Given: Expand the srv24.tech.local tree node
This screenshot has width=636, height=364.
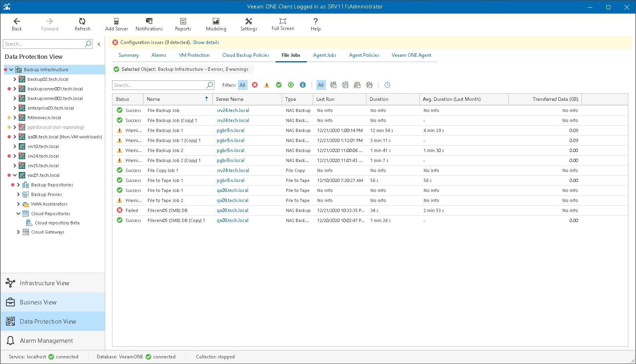Looking at the screenshot, I should click(15, 156).
